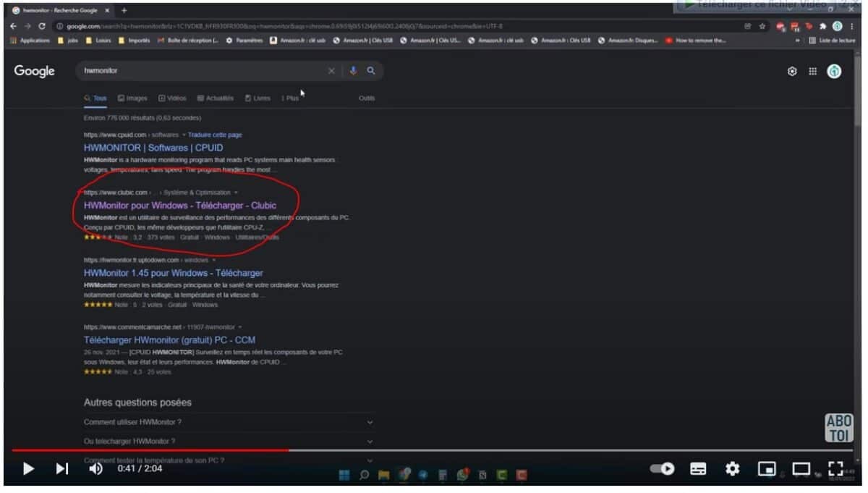Click the Google voice search microphone
868x493 pixels.
tap(354, 71)
